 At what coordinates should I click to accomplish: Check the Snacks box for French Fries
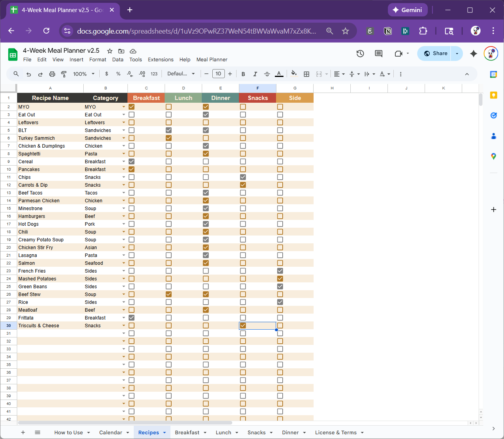pos(243,271)
